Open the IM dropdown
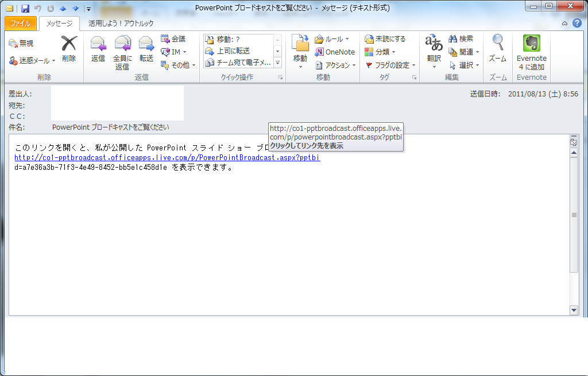Image resolution: width=588 pixels, height=376 pixels. point(173,52)
